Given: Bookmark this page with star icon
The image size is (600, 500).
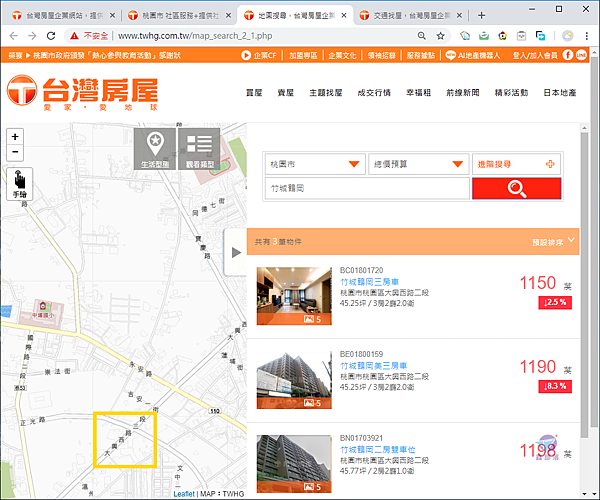Looking at the screenshot, I should [440, 36].
